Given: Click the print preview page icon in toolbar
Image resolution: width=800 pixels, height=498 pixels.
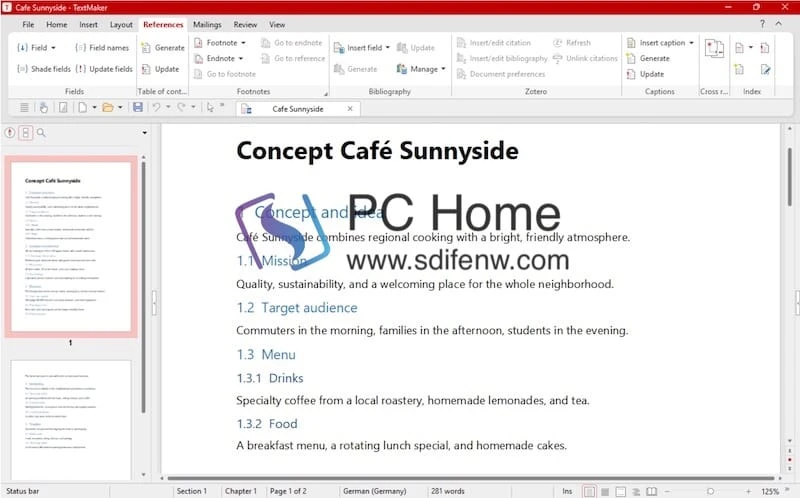Looking at the screenshot, I should [63, 107].
